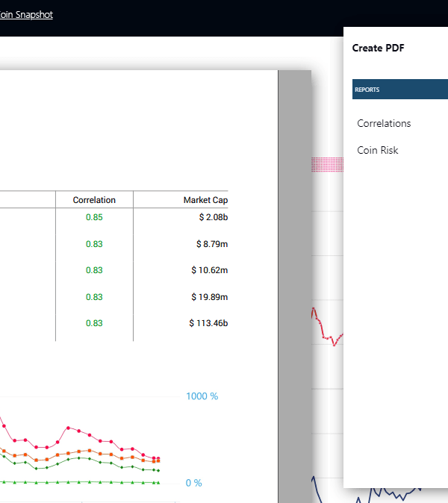The height and width of the screenshot is (503, 448).
Task: Click the 1000 % axis label
Action: click(202, 396)
